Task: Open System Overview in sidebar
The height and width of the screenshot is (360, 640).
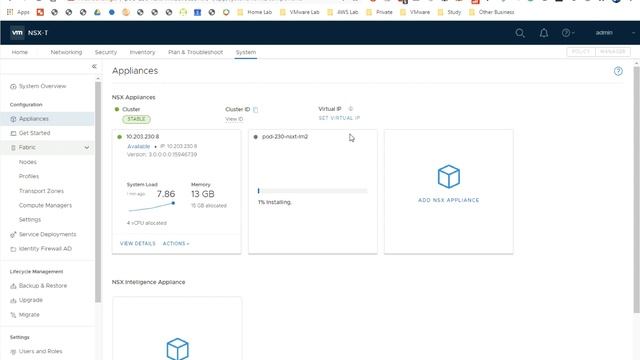Action: click(x=42, y=86)
